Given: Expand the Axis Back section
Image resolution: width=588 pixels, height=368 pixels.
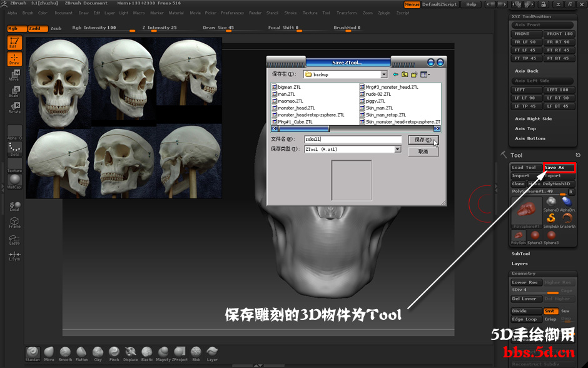Looking at the screenshot, I should (x=527, y=71).
